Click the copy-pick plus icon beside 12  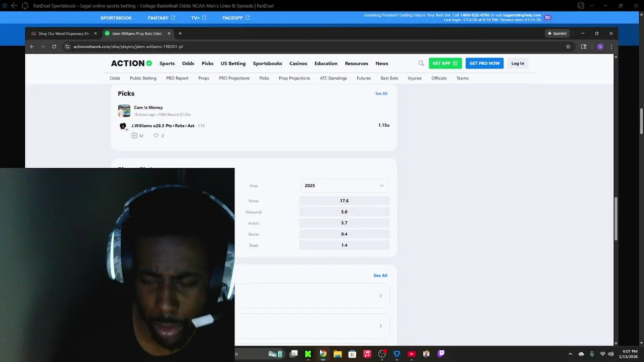pyautogui.click(x=134, y=136)
